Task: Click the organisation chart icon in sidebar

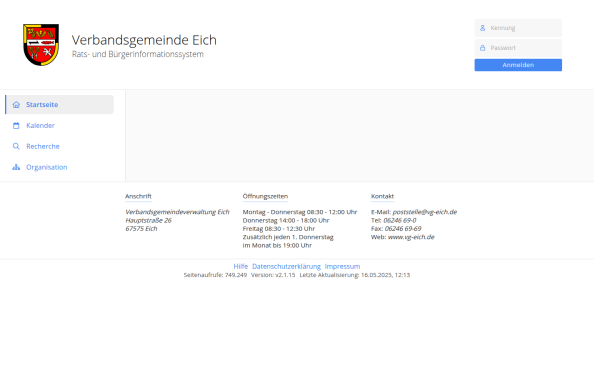Action: tap(16, 167)
